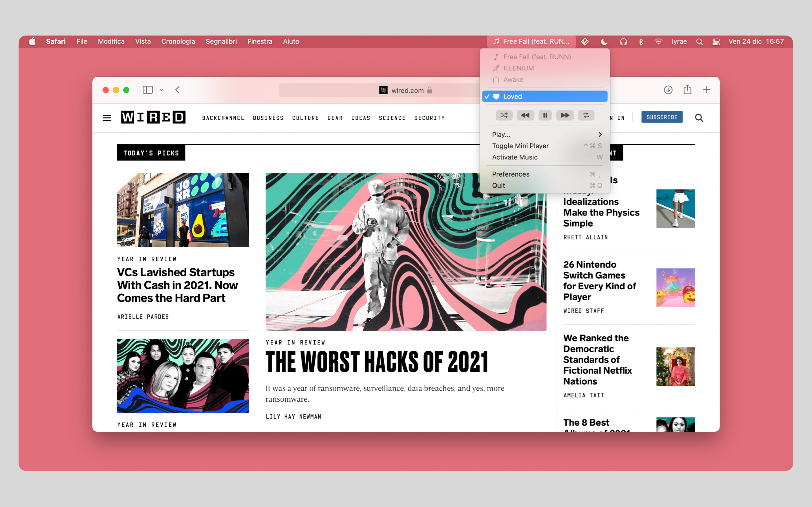
Task: Open the Cronologia menu
Action: pyautogui.click(x=178, y=42)
